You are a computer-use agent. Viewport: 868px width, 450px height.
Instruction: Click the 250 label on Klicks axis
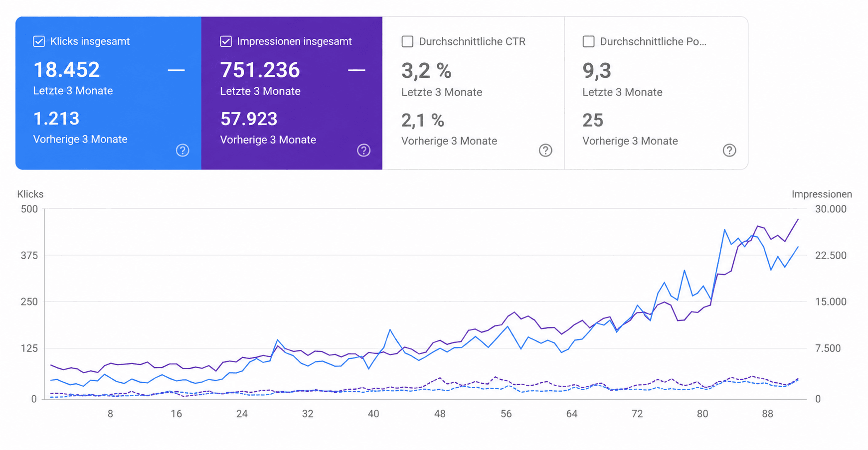(x=29, y=302)
